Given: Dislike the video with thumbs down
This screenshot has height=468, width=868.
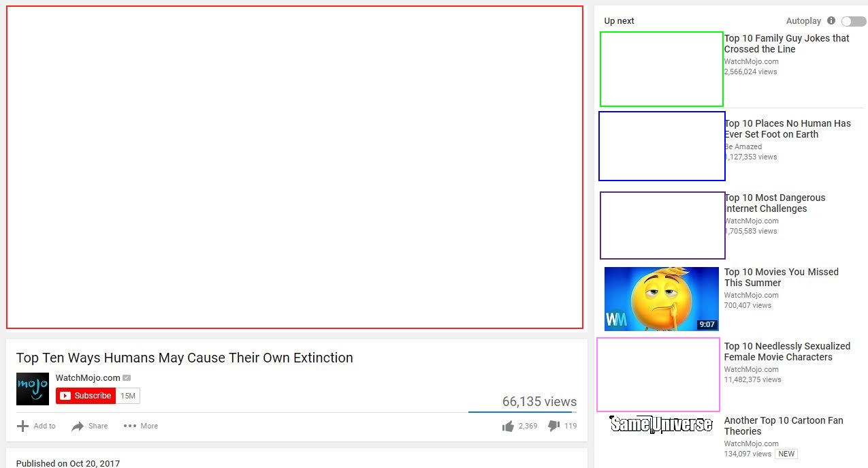Looking at the screenshot, I should click(553, 426).
